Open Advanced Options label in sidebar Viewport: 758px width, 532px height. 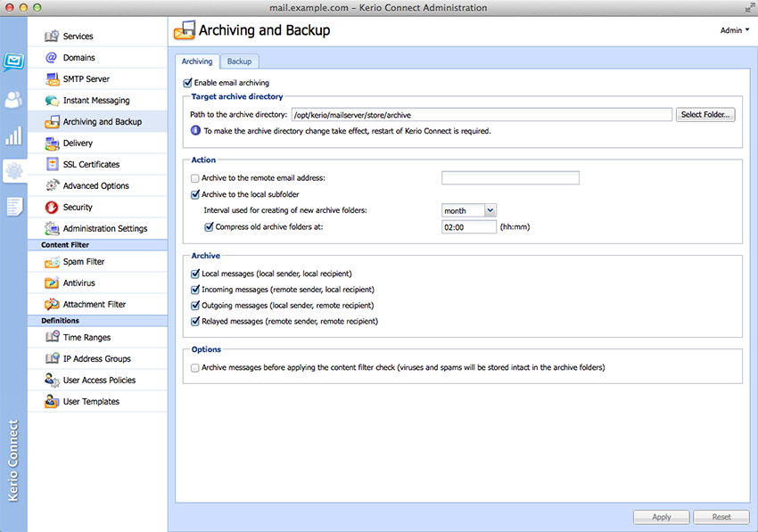[x=96, y=186]
